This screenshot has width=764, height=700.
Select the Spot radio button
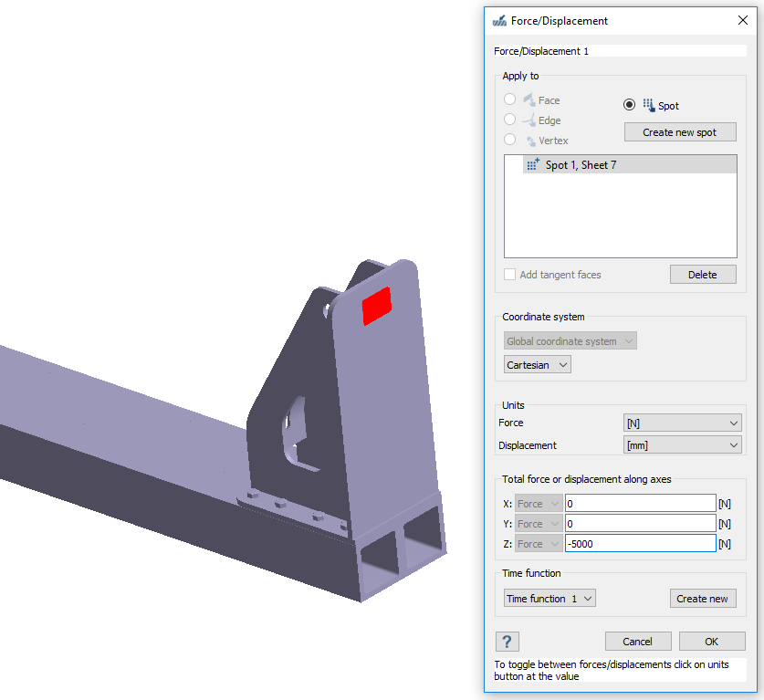pos(630,105)
